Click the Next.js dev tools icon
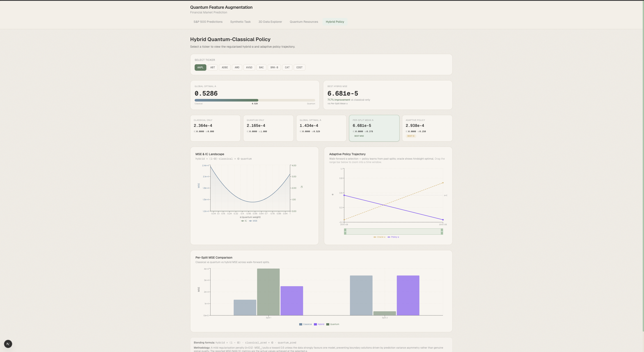 [8, 344]
